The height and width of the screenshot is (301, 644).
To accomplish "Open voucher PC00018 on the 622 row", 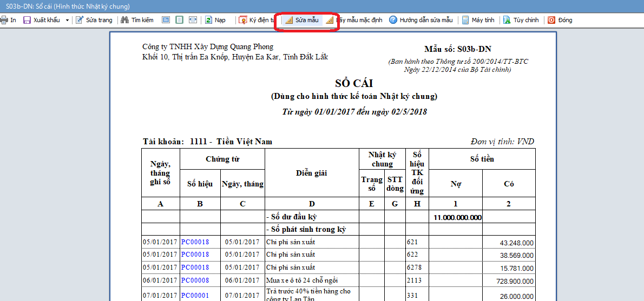I will tap(195, 255).
